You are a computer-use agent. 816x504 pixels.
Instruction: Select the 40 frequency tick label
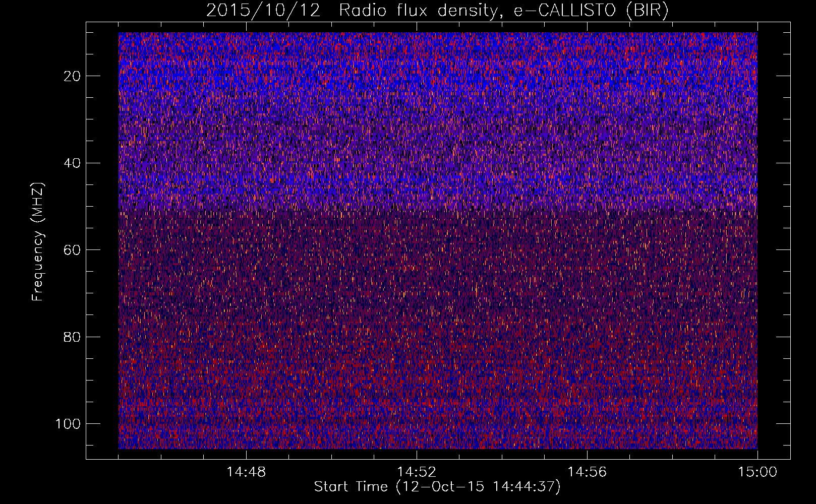click(x=72, y=163)
